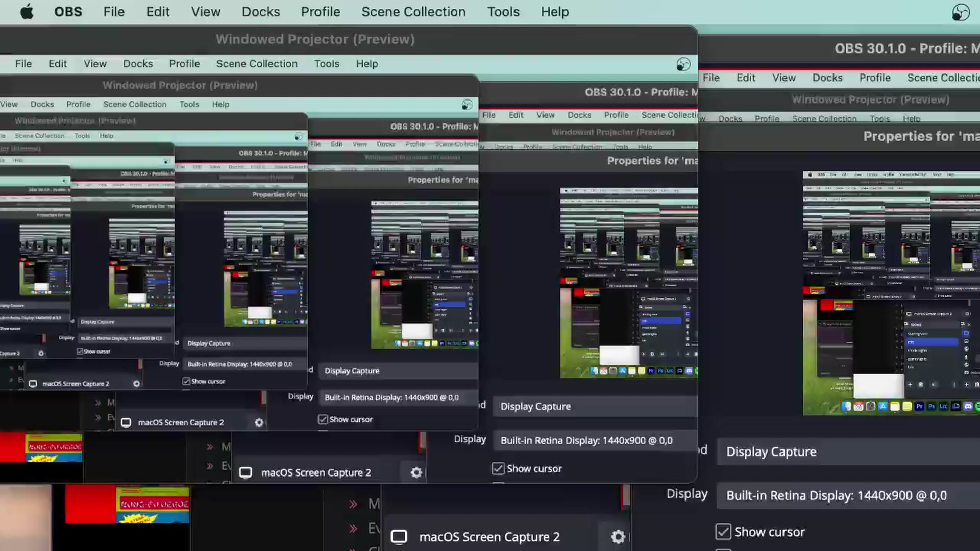The height and width of the screenshot is (551, 980).
Task: Select the largest macOS Screen Capture 2 source
Action: tap(489, 537)
